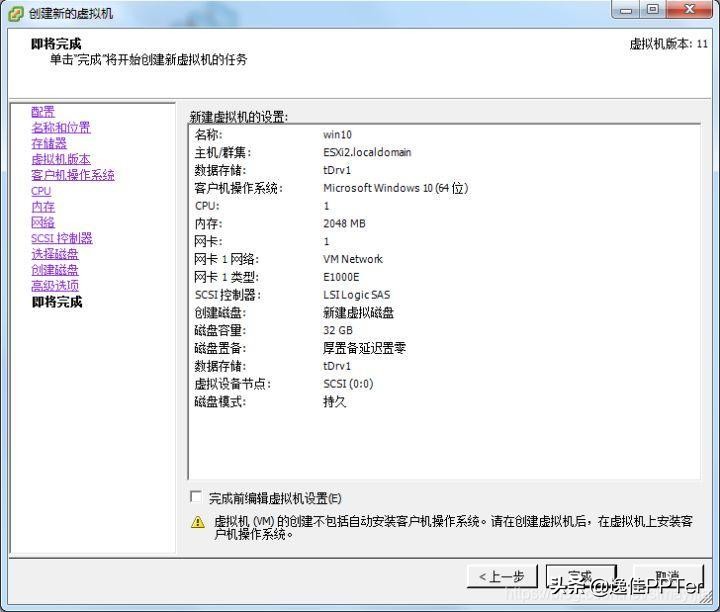Select the 2048 MB memory value
Screen dimensions: 720x612
click(344, 224)
